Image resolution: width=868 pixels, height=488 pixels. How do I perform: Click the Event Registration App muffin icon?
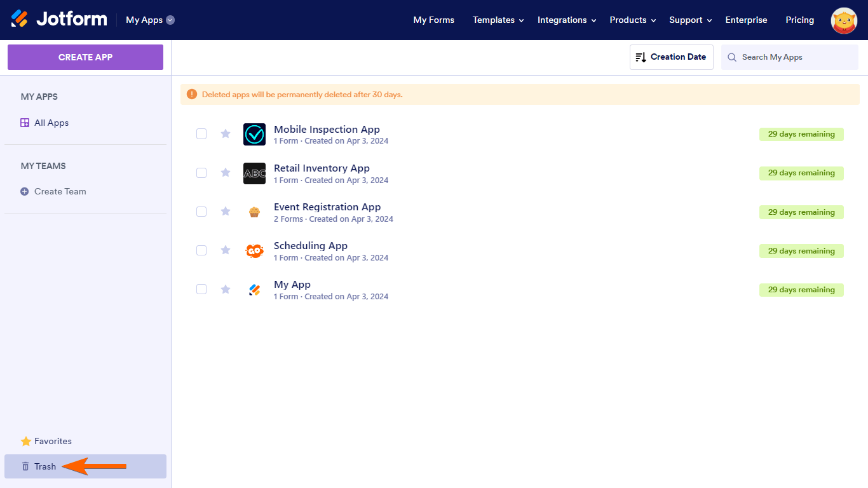(x=254, y=212)
